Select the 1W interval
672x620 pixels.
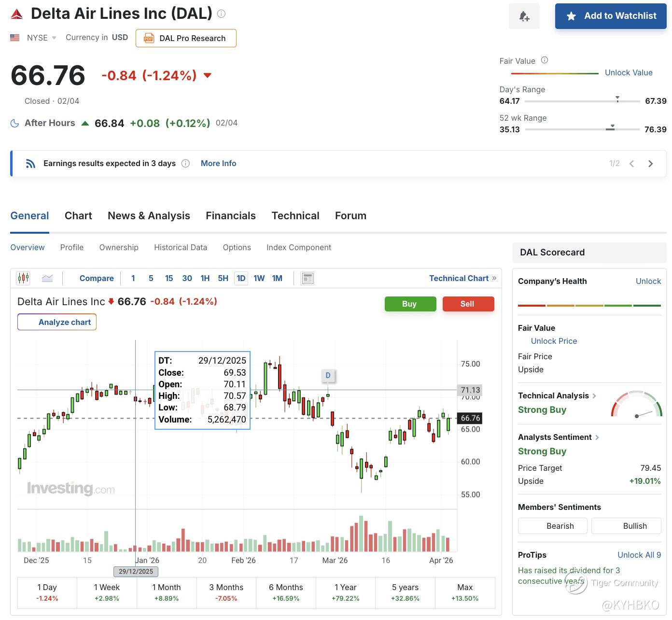[x=259, y=278]
